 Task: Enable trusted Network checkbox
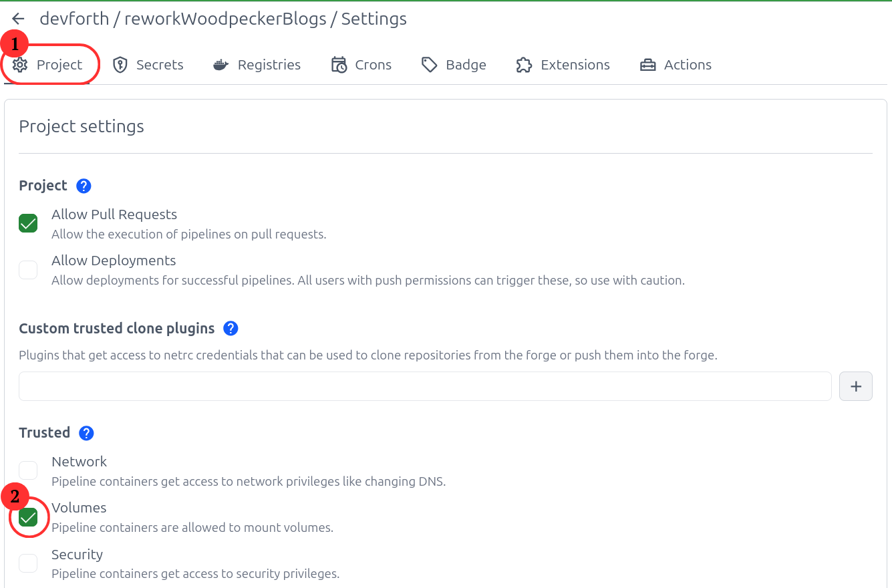[x=28, y=470]
